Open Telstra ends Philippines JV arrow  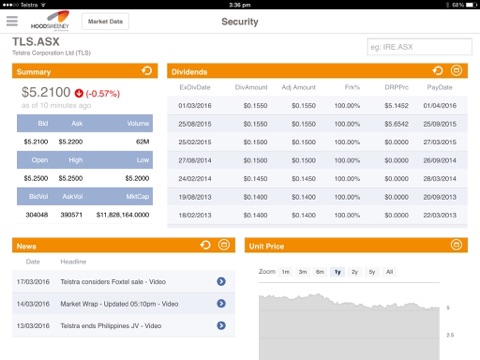(221, 325)
